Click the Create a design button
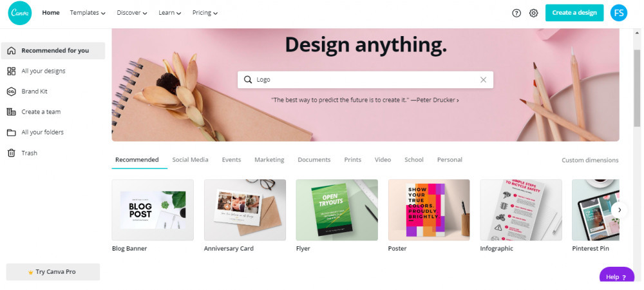The width and height of the screenshot is (644, 290). tap(574, 13)
